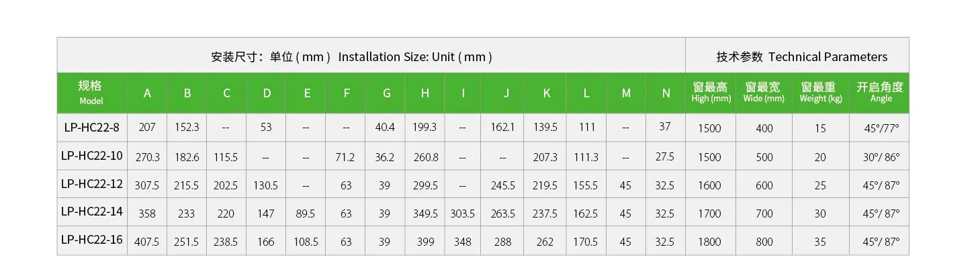
Task: Click the Technical Parameters header cell
Action: [x=797, y=55]
